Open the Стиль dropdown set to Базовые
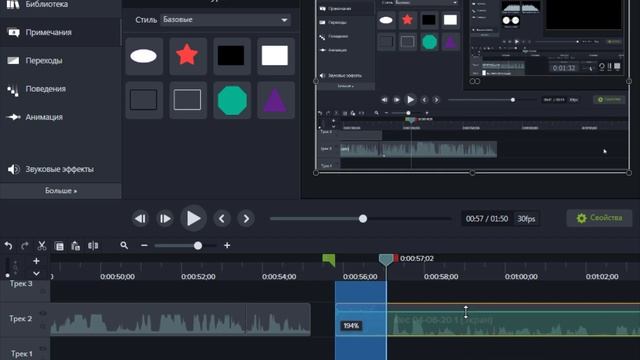 click(225, 20)
